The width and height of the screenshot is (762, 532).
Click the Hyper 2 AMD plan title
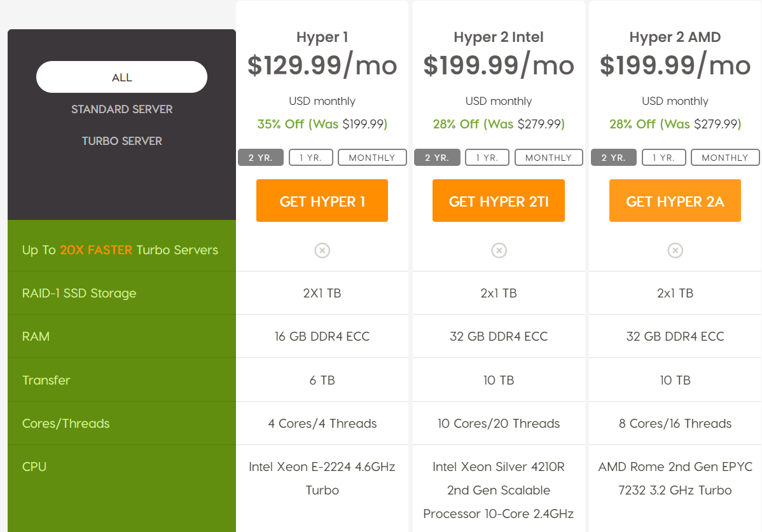pos(675,38)
